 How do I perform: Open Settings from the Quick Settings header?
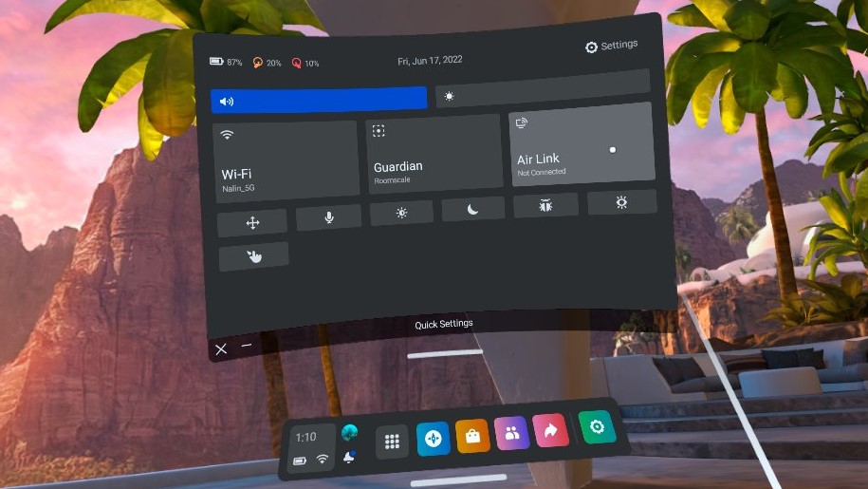611,46
